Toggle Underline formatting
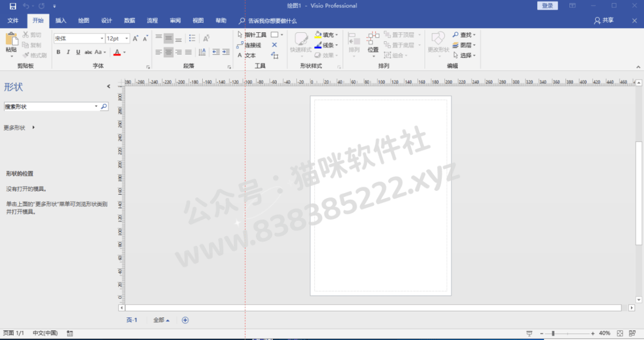The height and width of the screenshot is (340, 644). (x=78, y=52)
